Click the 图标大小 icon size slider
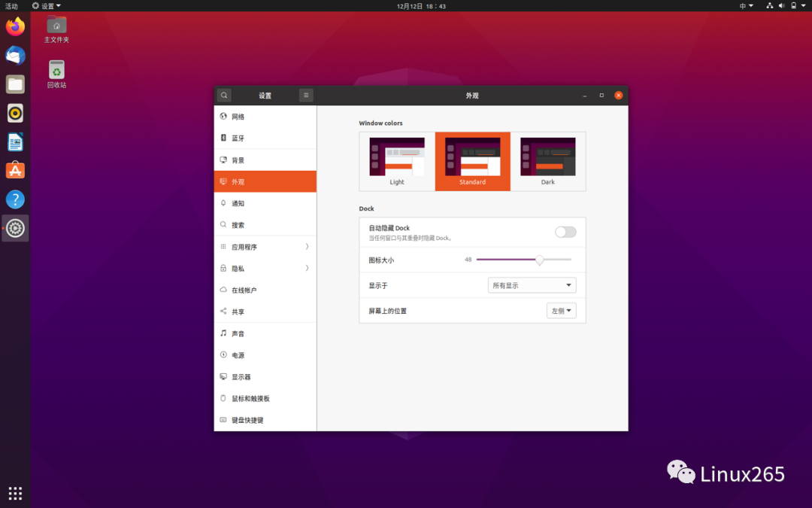The image size is (812, 508). (523, 260)
